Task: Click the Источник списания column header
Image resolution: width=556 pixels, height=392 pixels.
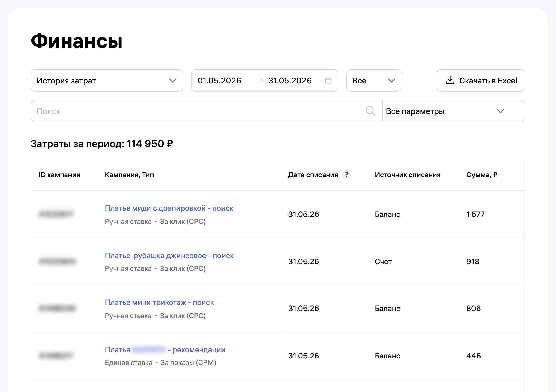Action: (x=408, y=175)
